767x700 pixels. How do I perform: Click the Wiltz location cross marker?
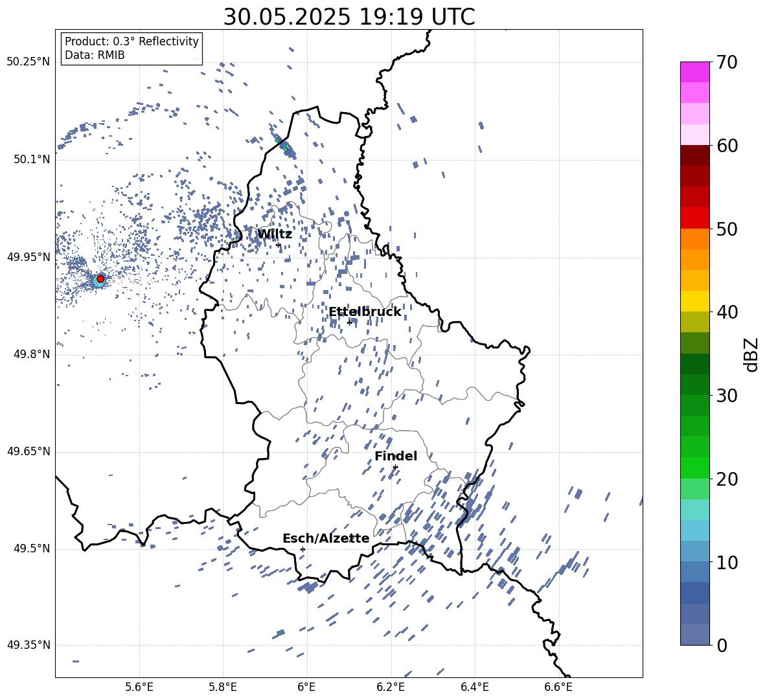(279, 245)
